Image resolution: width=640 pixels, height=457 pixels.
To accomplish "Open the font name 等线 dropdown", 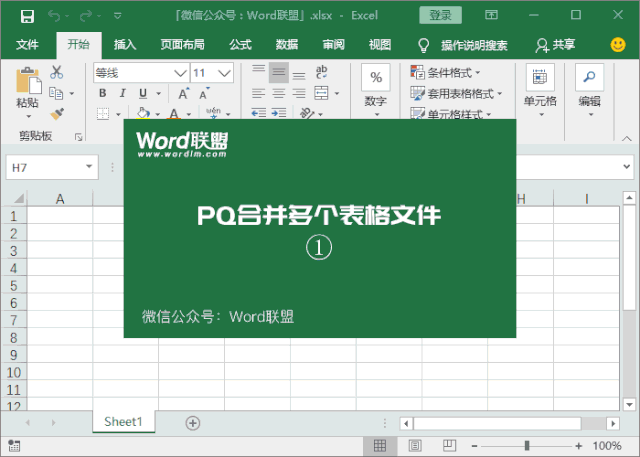I will (x=180, y=73).
